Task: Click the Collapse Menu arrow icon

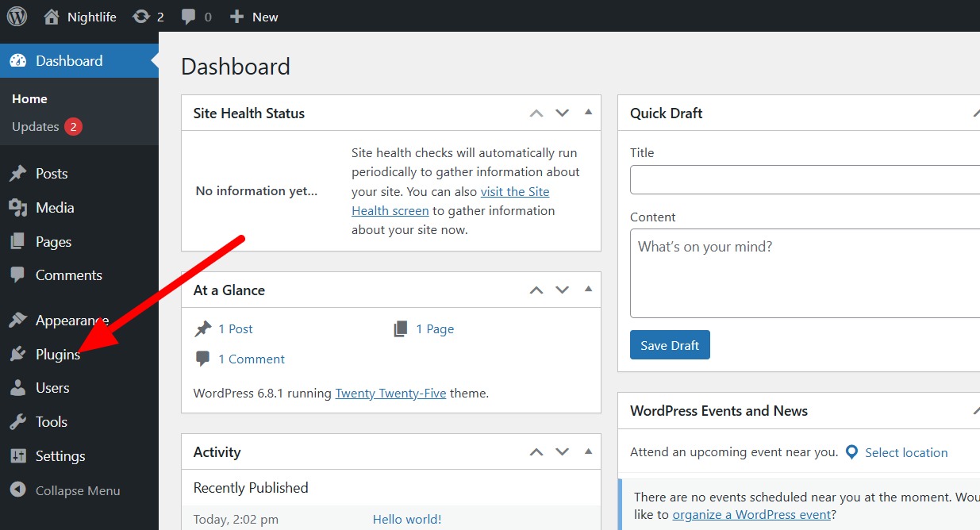Action: (18, 490)
